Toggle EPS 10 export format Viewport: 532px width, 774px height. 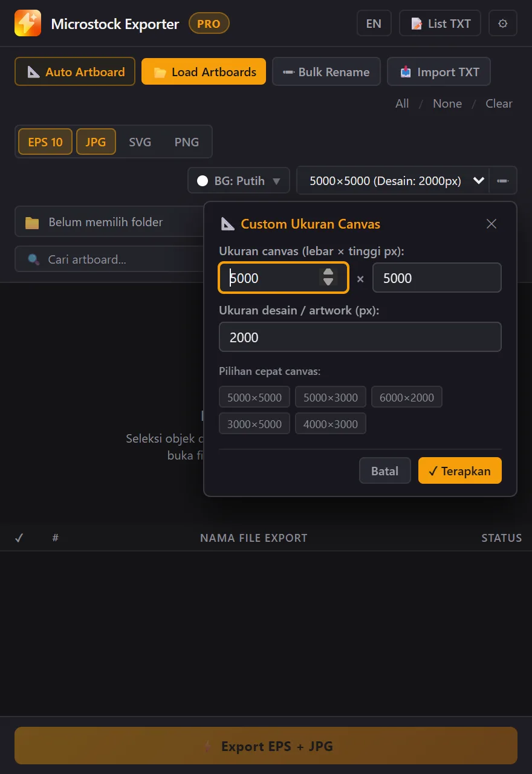coord(45,142)
